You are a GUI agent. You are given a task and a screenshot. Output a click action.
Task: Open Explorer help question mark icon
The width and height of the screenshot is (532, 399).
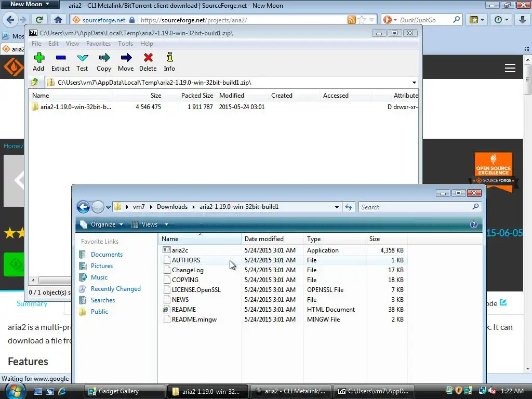pyautogui.click(x=474, y=224)
